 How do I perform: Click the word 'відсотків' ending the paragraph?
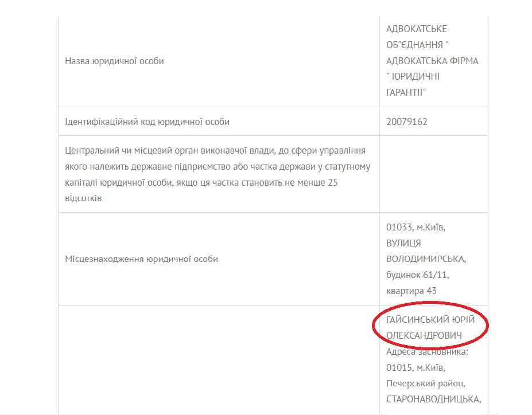click(83, 198)
